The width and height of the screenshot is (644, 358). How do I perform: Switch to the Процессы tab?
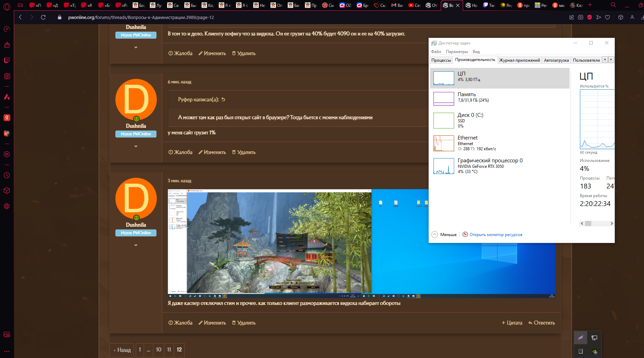[x=441, y=60]
